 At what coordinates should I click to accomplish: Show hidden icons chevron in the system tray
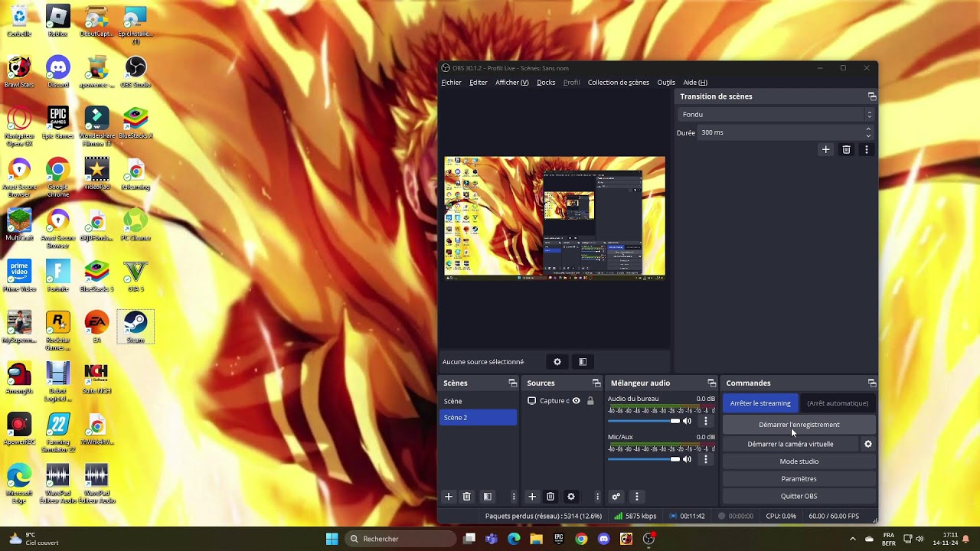point(852,539)
